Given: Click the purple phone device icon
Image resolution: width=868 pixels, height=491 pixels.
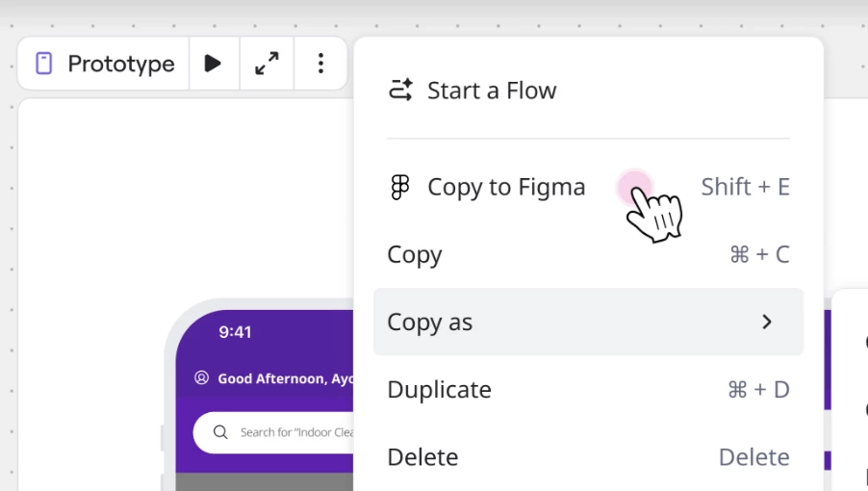Looking at the screenshot, I should [x=43, y=64].
